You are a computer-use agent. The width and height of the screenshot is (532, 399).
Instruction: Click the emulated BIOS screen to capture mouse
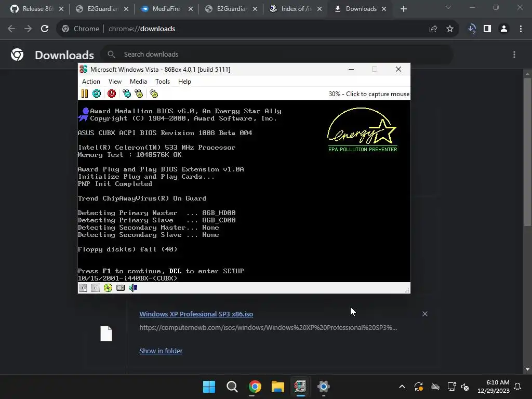[244, 191]
